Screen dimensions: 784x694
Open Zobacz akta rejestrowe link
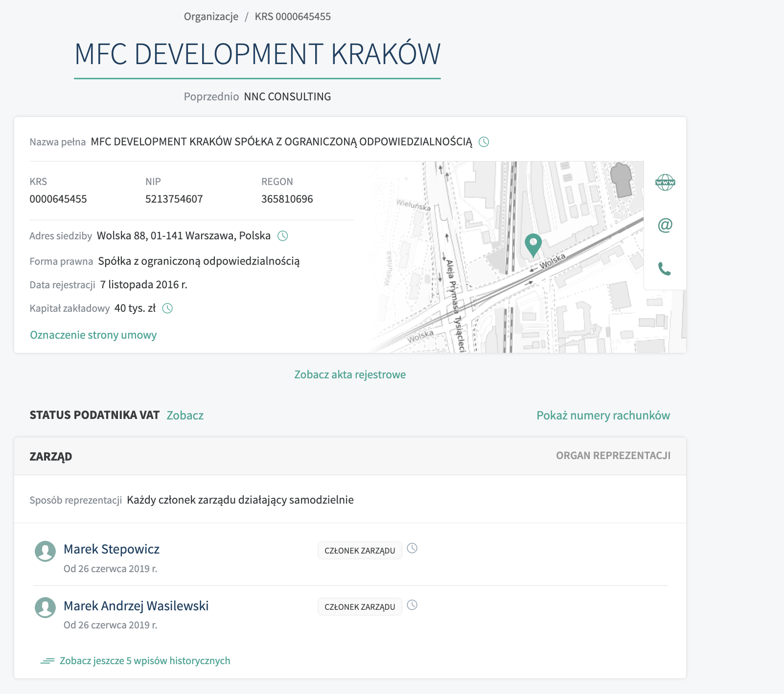(350, 374)
